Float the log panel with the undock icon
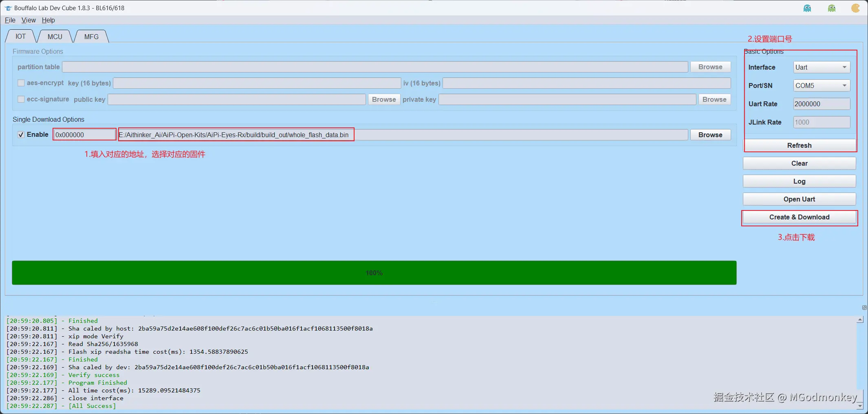 tap(864, 308)
